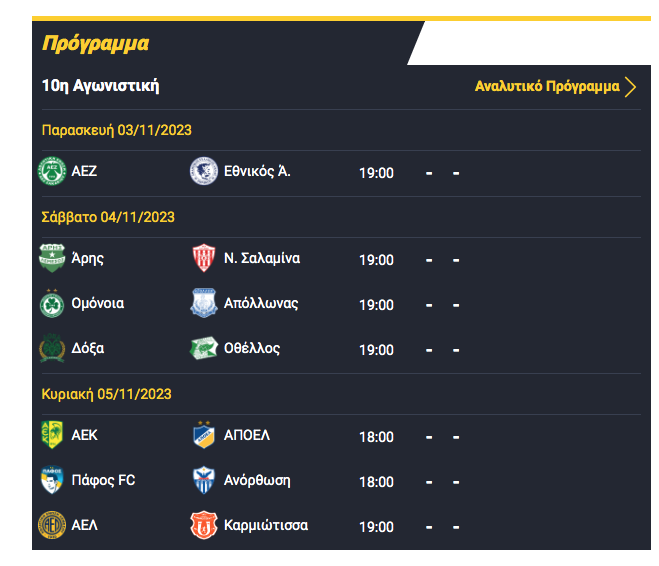This screenshot has height=566, width=659.
Task: Select the ΑΠΟΕΛ club badge
Action: tap(204, 435)
